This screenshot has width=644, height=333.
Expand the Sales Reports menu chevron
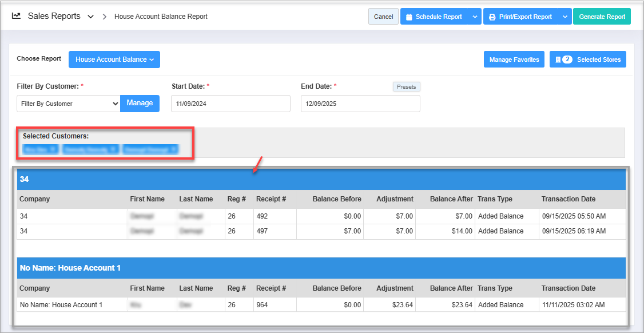pos(90,17)
